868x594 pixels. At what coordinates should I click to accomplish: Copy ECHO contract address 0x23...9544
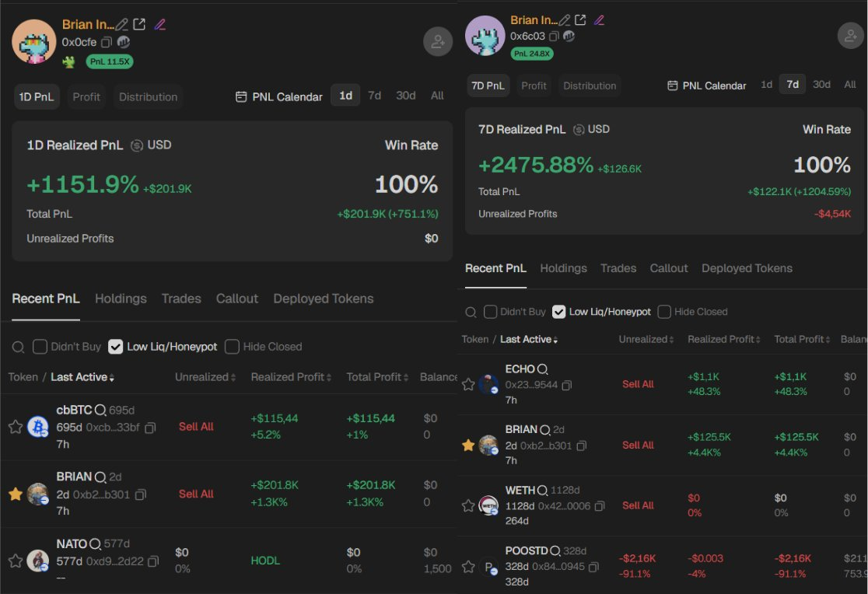(x=567, y=386)
